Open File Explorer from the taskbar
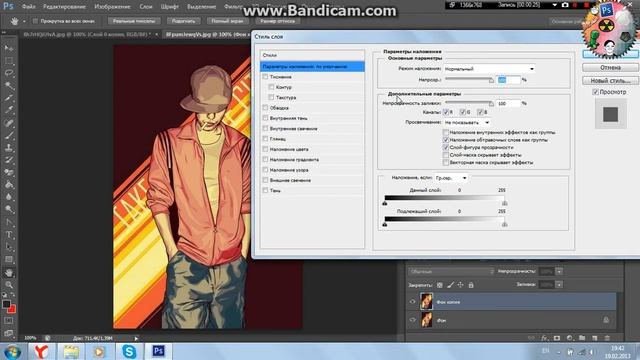Viewport: 640px width, 360px height. click(71, 351)
